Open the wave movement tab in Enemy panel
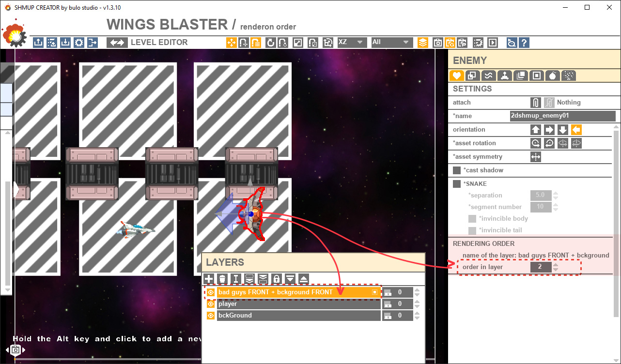621x364 pixels. point(489,76)
